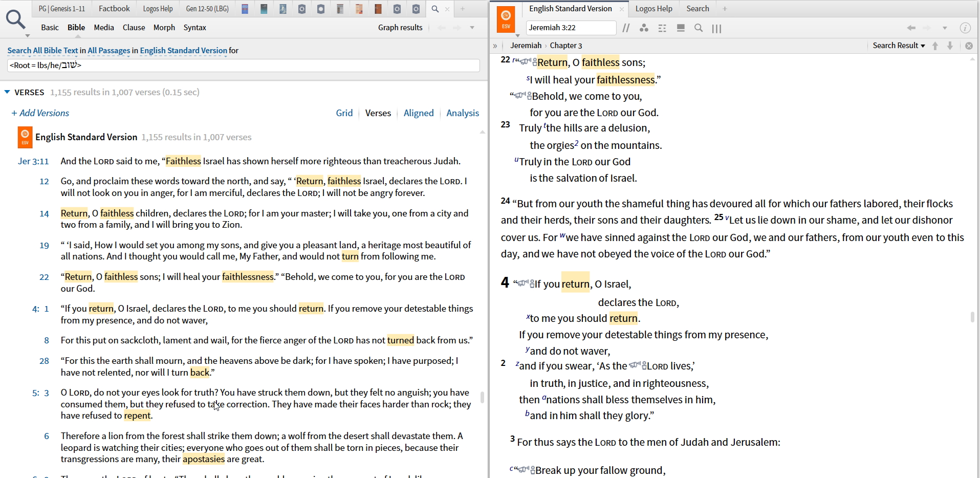Open the peach-colored book cover tab
The image size is (980, 478).
[x=359, y=9]
